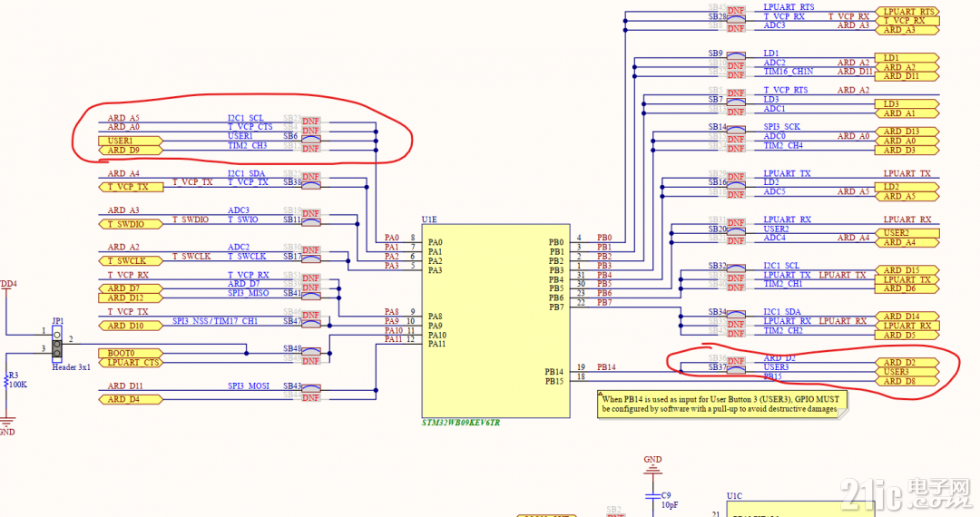Click solder bridge SB34

point(736,315)
